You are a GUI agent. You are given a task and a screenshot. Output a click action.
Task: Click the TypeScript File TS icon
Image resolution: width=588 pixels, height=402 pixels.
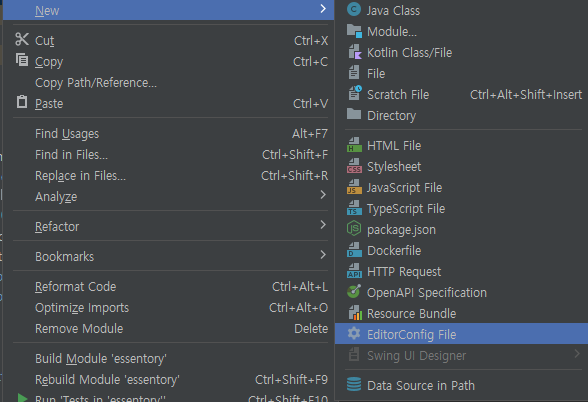pos(354,208)
